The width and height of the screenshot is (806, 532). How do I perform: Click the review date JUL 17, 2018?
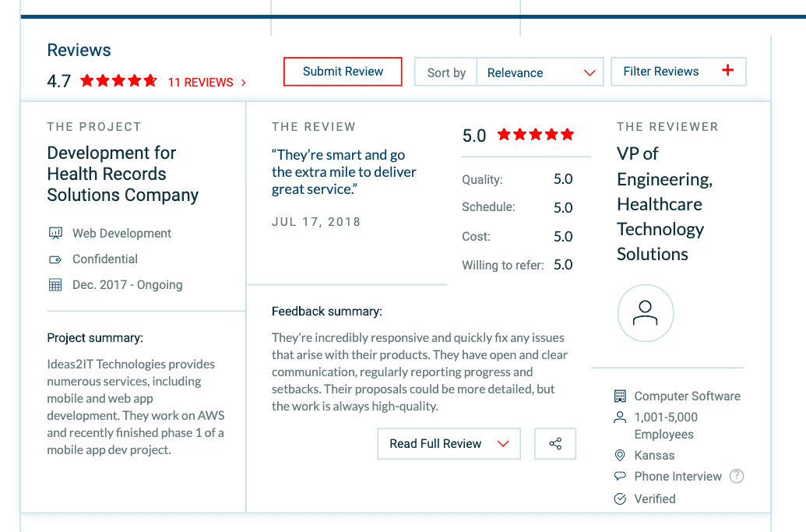(x=316, y=221)
